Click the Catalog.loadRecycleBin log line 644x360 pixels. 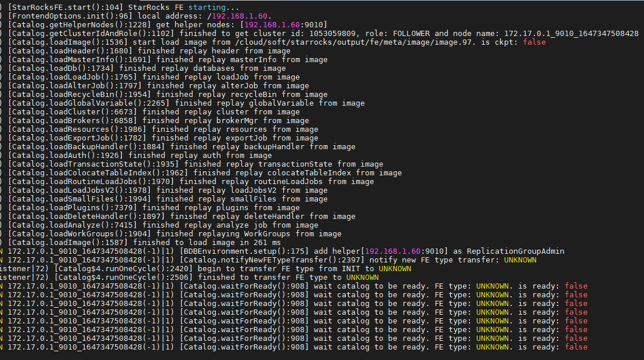pos(168,94)
